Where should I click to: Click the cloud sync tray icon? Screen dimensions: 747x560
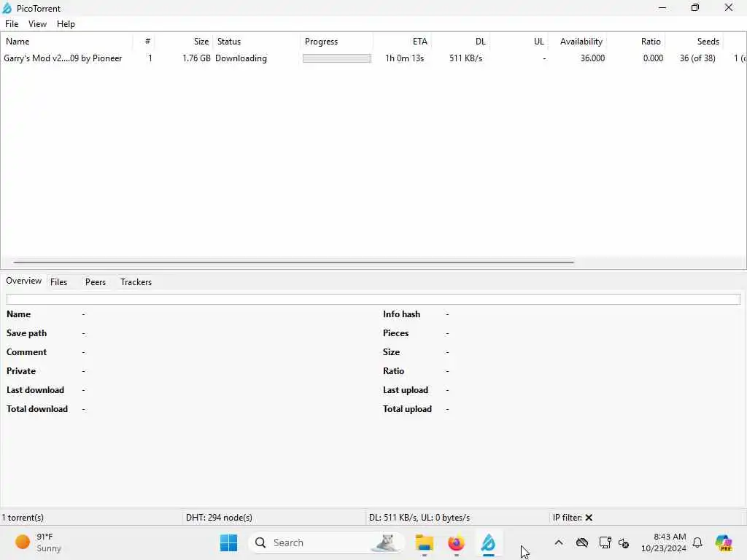coord(581,542)
